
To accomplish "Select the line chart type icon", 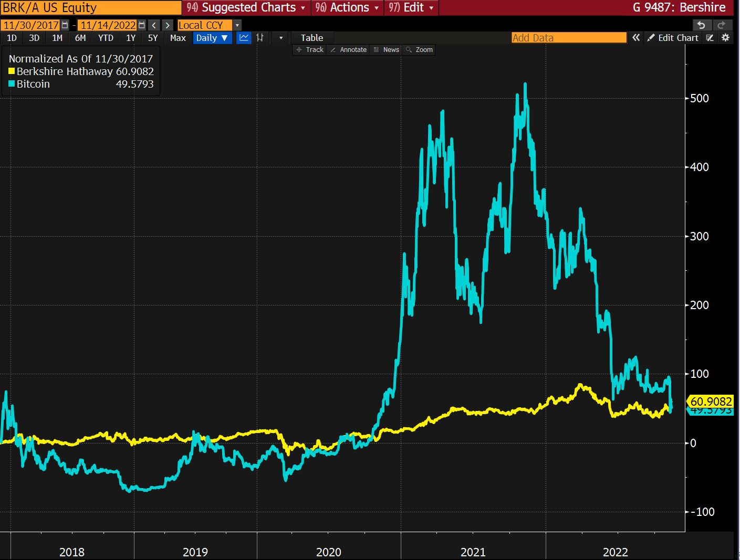I will pyautogui.click(x=244, y=38).
